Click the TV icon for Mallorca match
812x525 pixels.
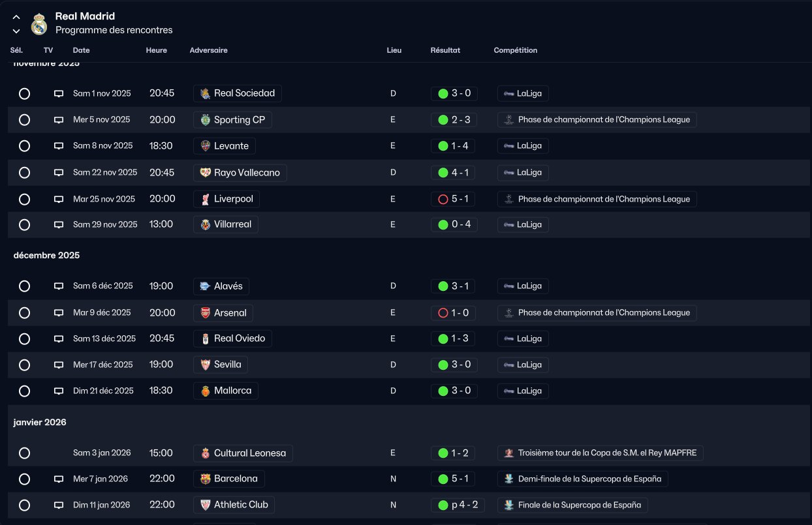click(x=59, y=391)
